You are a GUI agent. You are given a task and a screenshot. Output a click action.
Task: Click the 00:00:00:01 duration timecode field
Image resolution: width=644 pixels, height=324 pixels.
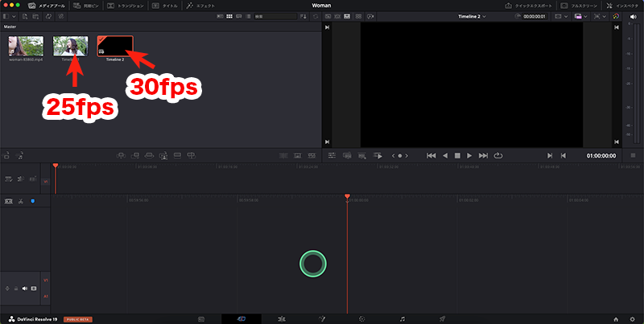click(x=534, y=16)
